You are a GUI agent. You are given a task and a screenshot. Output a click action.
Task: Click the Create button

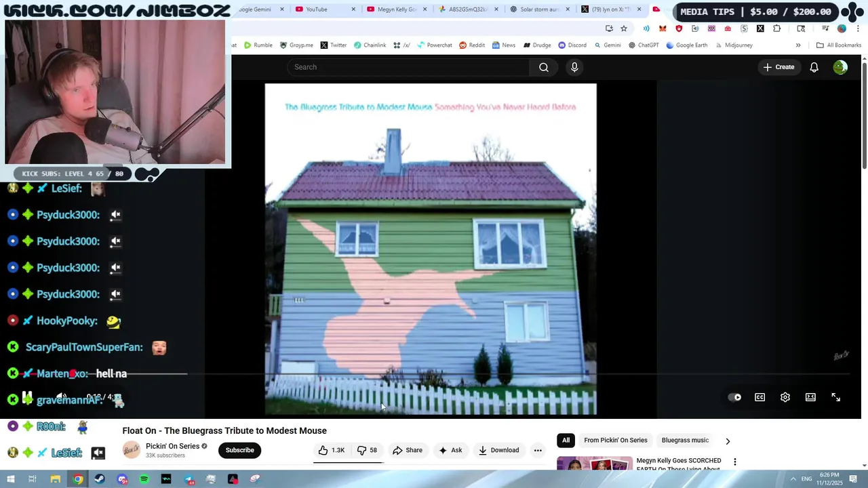(778, 67)
